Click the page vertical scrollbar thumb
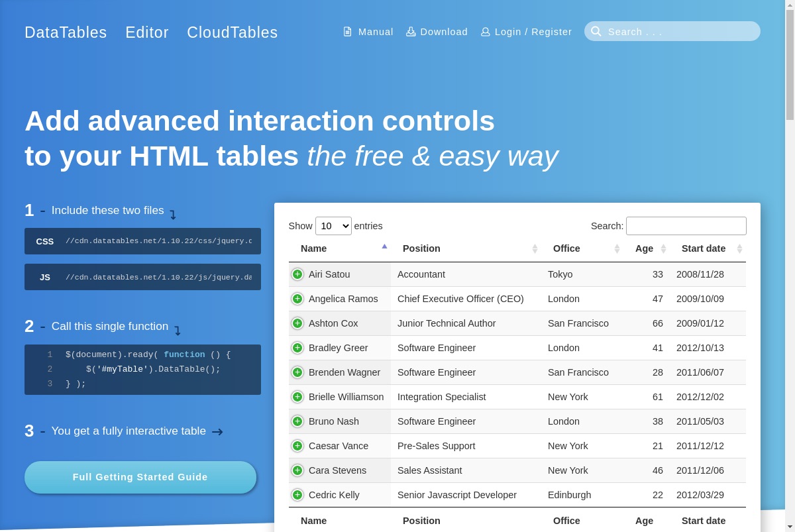This screenshot has width=795, height=532. tap(790, 65)
